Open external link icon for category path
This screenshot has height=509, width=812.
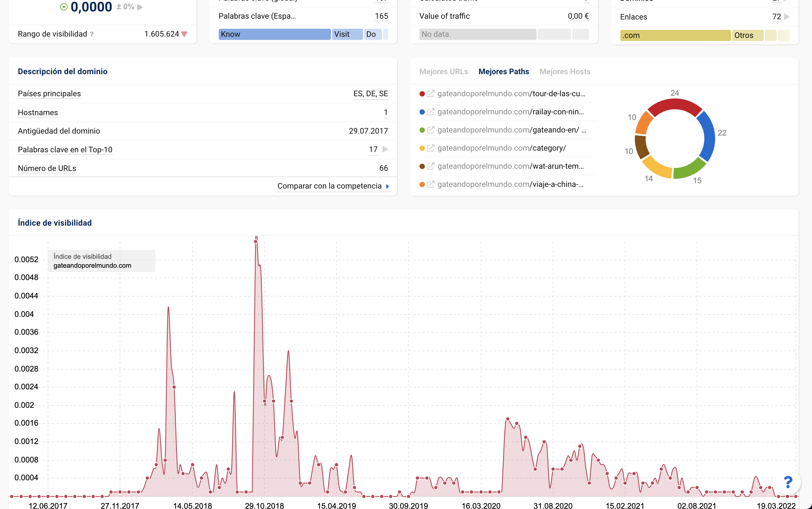(431, 148)
